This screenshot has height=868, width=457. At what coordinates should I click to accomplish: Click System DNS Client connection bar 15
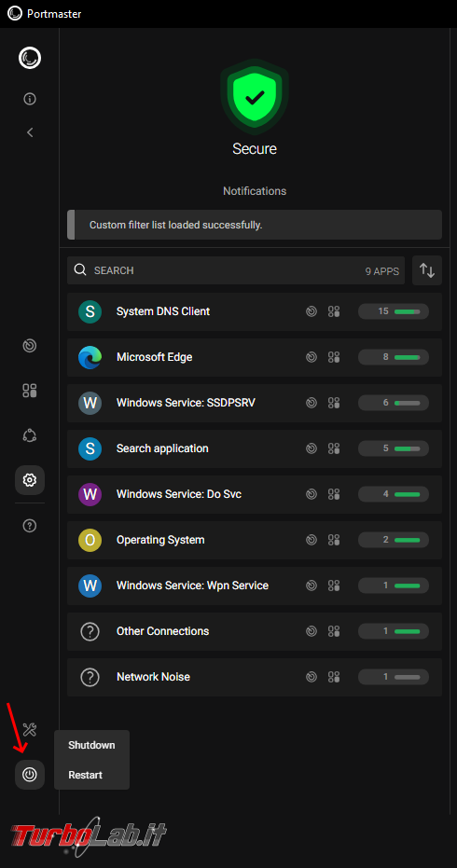[x=394, y=311]
